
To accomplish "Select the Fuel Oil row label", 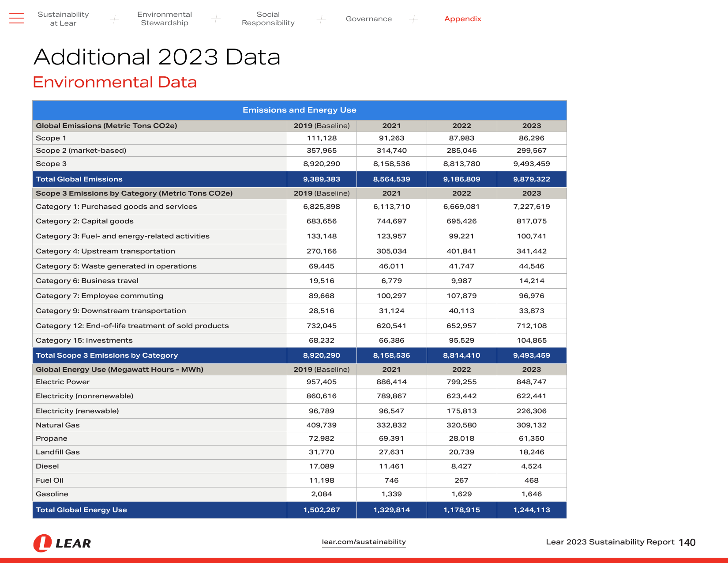I will coord(49,480).
